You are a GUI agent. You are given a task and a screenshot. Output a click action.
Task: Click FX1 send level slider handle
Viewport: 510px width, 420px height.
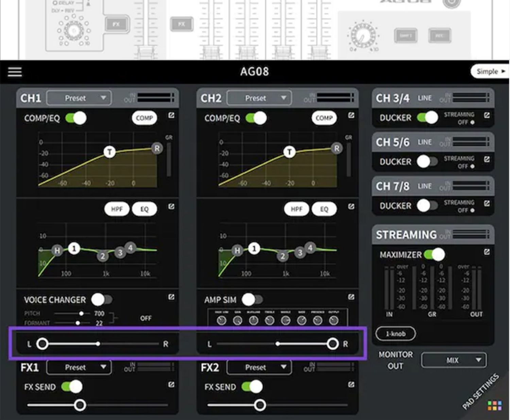[x=80, y=405]
